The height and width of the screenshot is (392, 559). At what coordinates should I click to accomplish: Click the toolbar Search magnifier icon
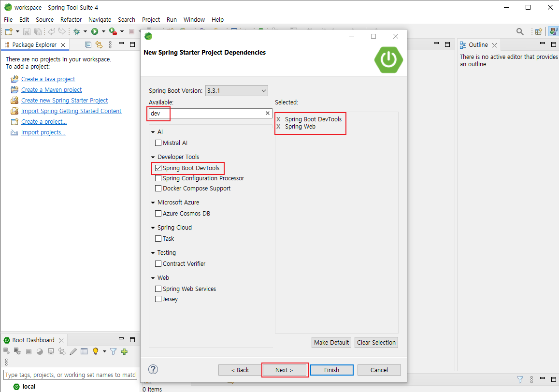click(520, 32)
